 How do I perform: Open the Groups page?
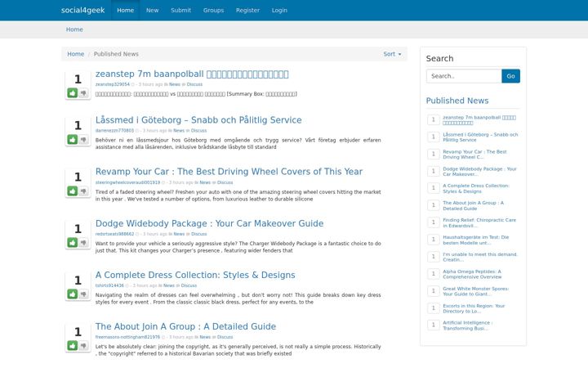[x=213, y=10]
